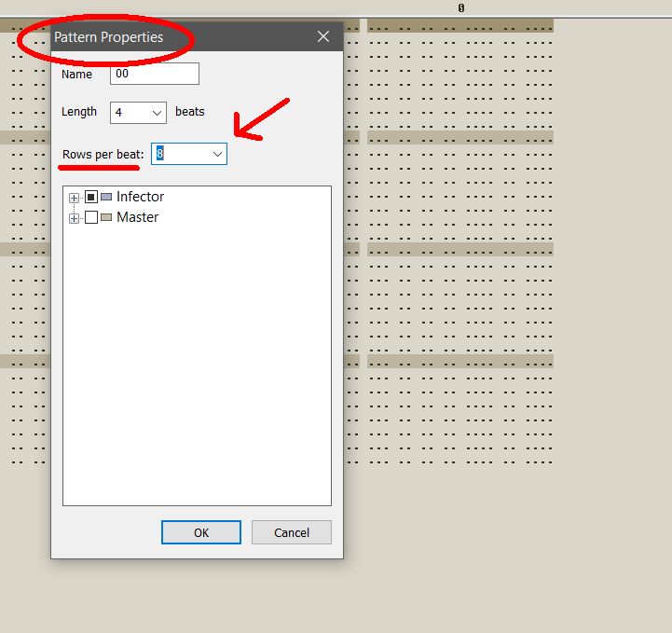672x633 pixels.
Task: Open the Rows per beat dropdown
Action: click(217, 154)
